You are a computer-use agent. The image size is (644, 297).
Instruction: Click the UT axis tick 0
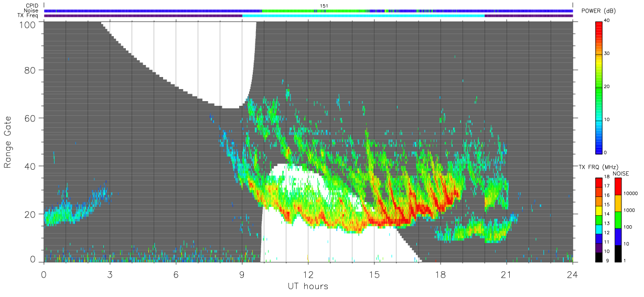pyautogui.click(x=44, y=274)
